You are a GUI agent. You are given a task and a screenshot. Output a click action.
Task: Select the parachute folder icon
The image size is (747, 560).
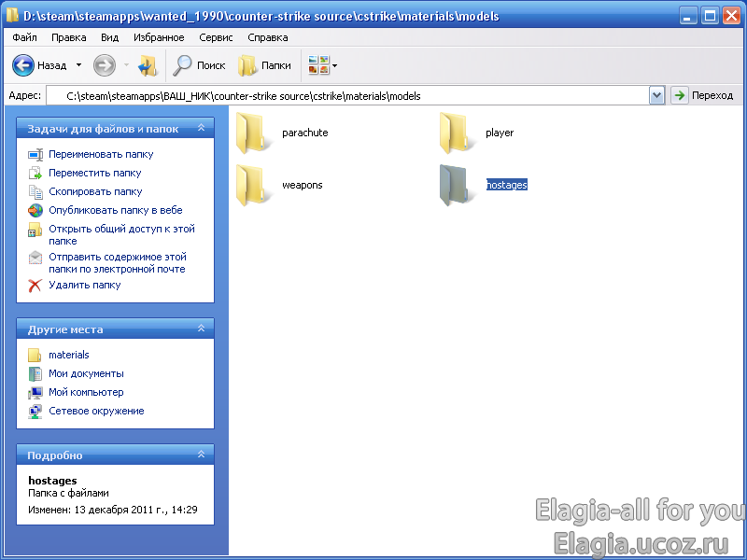coord(252,133)
